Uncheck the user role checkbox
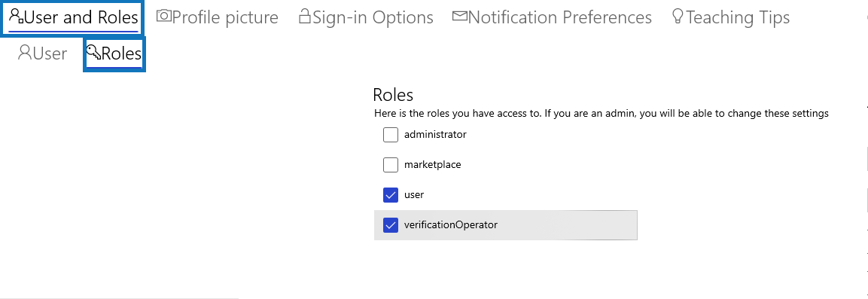 point(391,195)
